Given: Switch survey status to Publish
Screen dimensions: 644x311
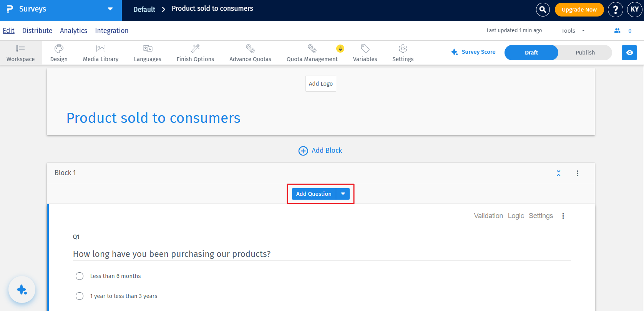Looking at the screenshot, I should click(585, 53).
